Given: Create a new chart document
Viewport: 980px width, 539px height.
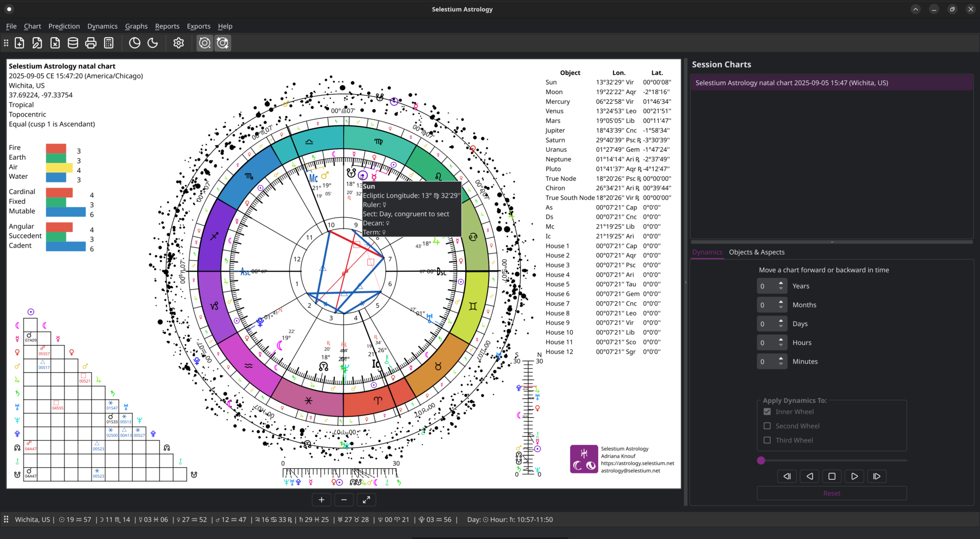Looking at the screenshot, I should click(x=19, y=43).
